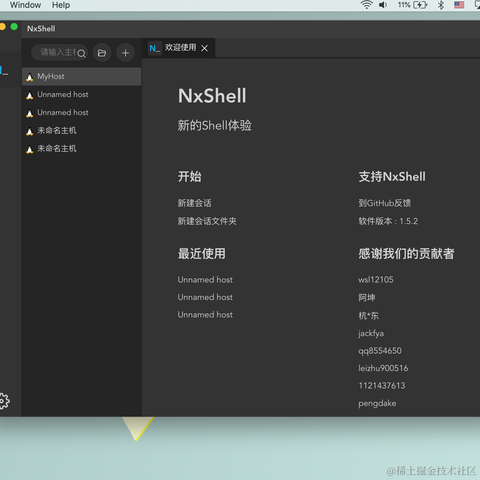480x480 pixels.
Task: Click contributor 阿坤
Action: click(367, 297)
